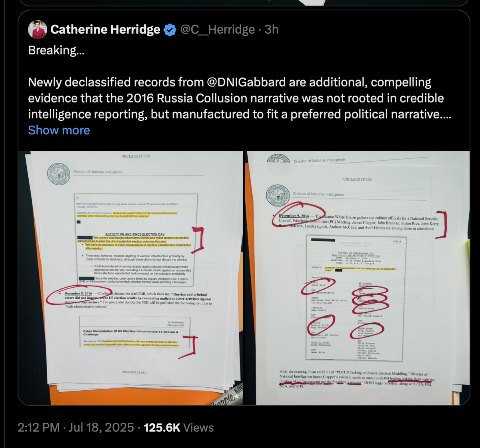
Task: Click the circled December 8, 2016 date
Action: tap(78, 293)
